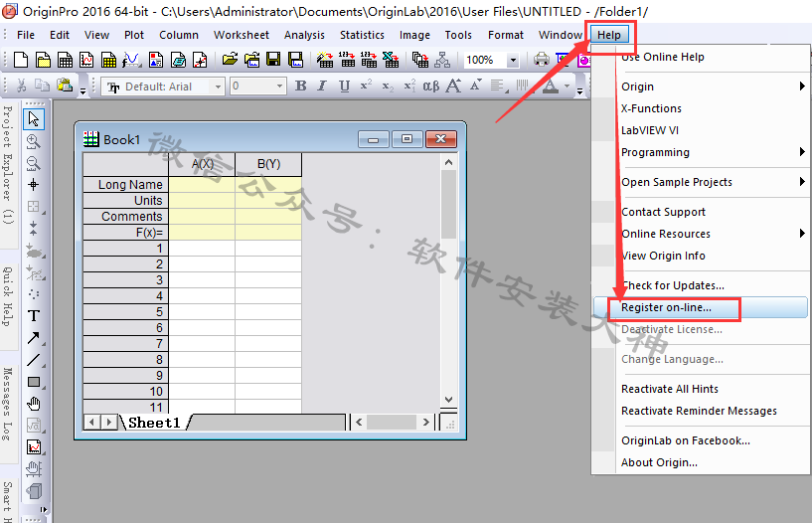This screenshot has height=523, width=812.
Task: Open the Analysis menu
Action: 304,35
